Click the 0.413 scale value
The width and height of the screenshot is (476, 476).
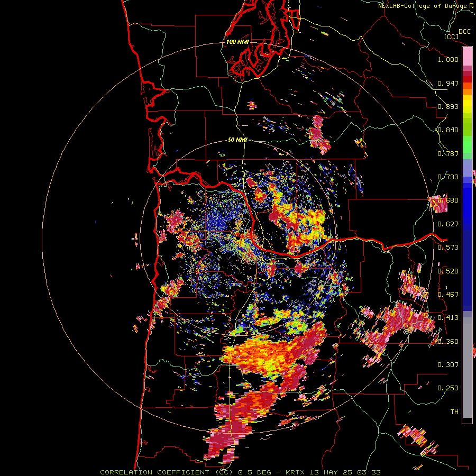click(448, 318)
